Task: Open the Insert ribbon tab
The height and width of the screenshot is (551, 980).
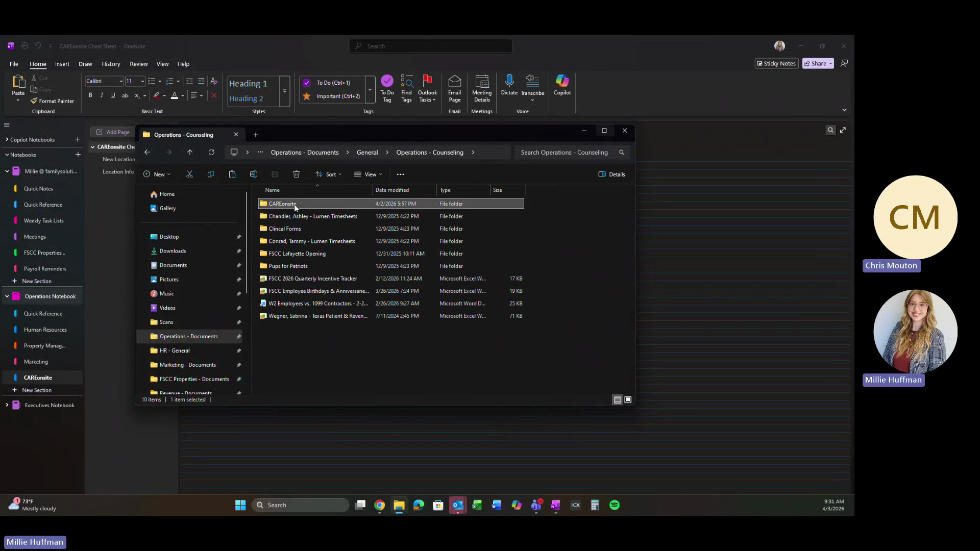Action: tap(62, 64)
